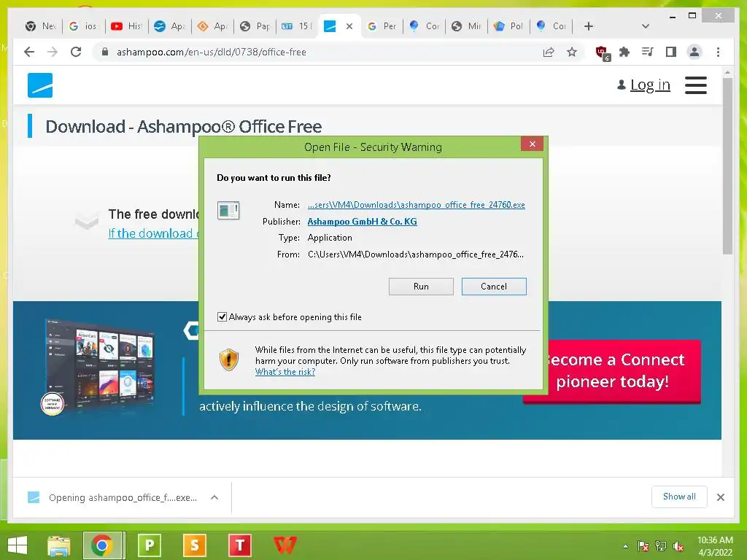Close the active Ashampoo tab
The height and width of the screenshot is (560, 747).
tap(349, 26)
